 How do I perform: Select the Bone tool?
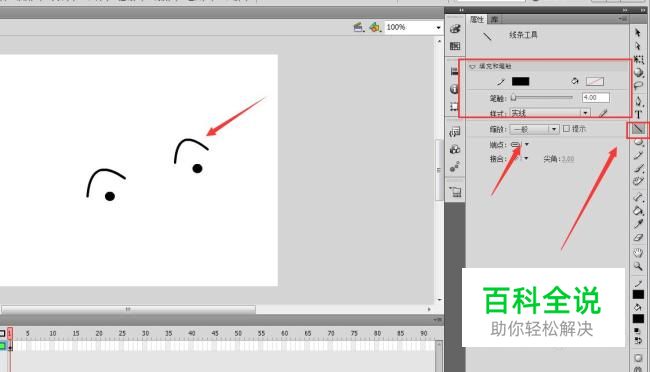(x=638, y=197)
